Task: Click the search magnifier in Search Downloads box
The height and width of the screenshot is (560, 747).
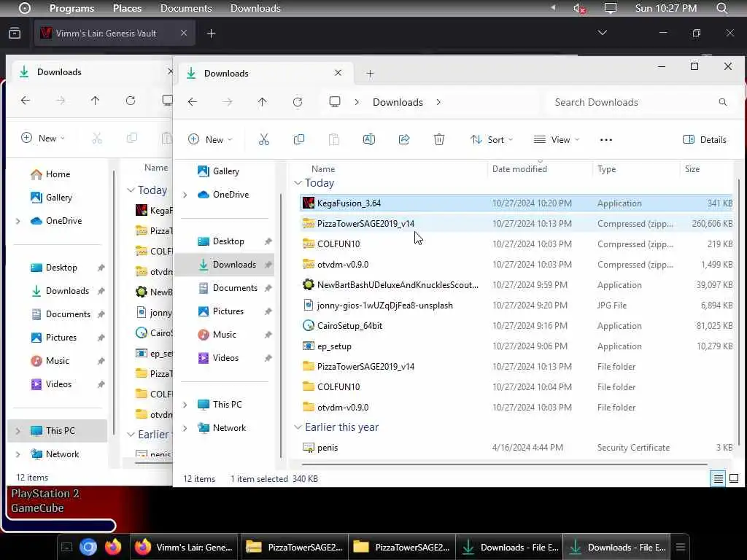Action: pos(723,102)
